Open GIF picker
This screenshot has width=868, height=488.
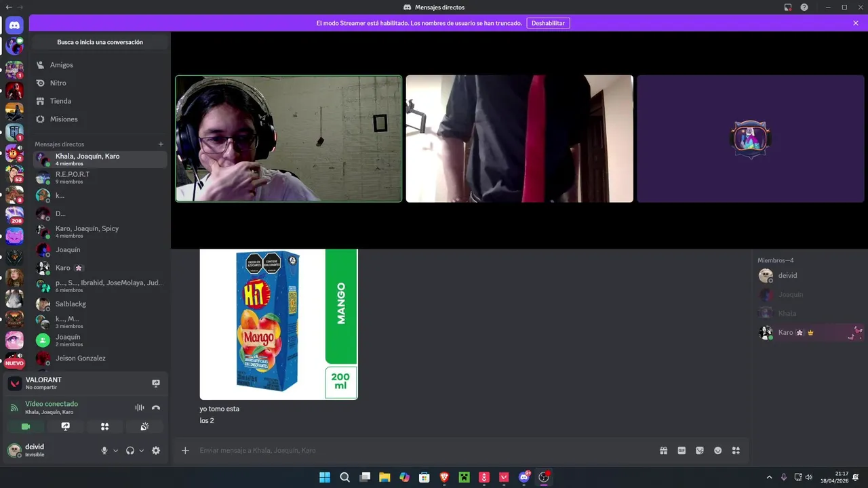pyautogui.click(x=682, y=450)
